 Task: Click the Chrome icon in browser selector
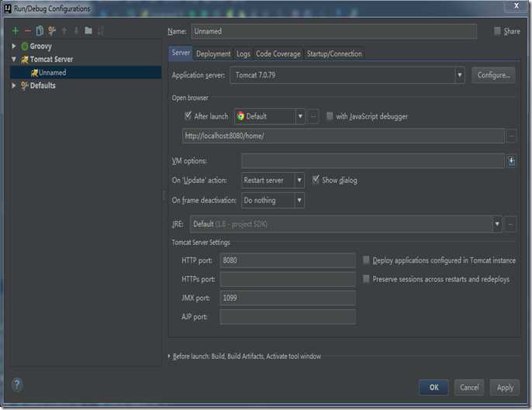(x=240, y=116)
